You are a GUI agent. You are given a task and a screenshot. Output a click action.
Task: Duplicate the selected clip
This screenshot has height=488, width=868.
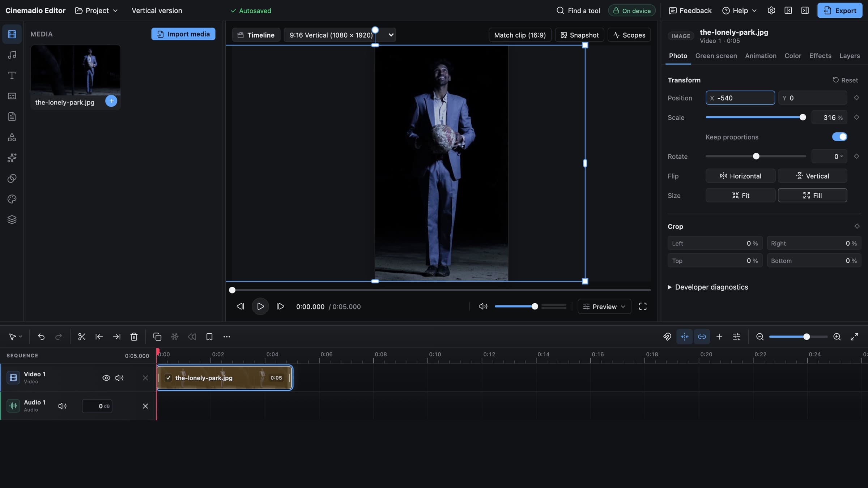[157, 337]
